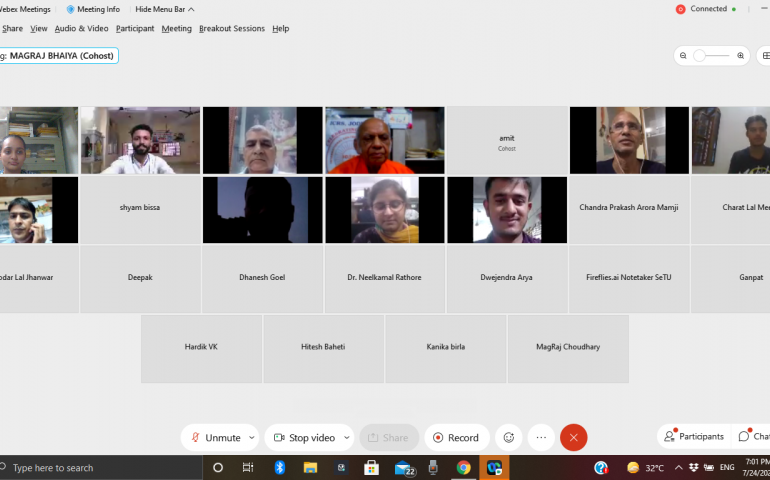Open Google Chrome from the taskbar
This screenshot has height=480, width=770.
(x=463, y=467)
